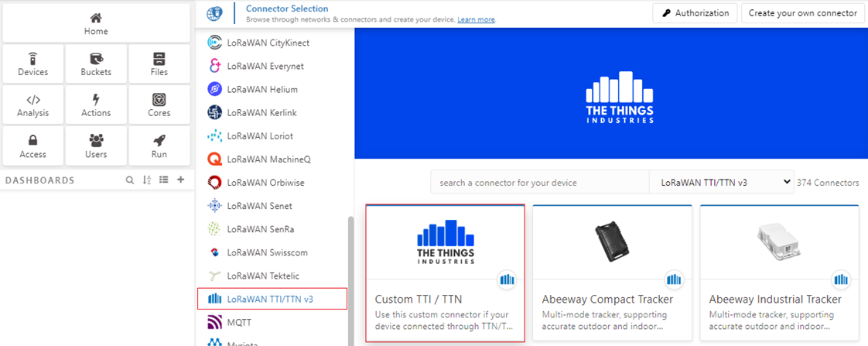Click the search a connector input field

540,182
